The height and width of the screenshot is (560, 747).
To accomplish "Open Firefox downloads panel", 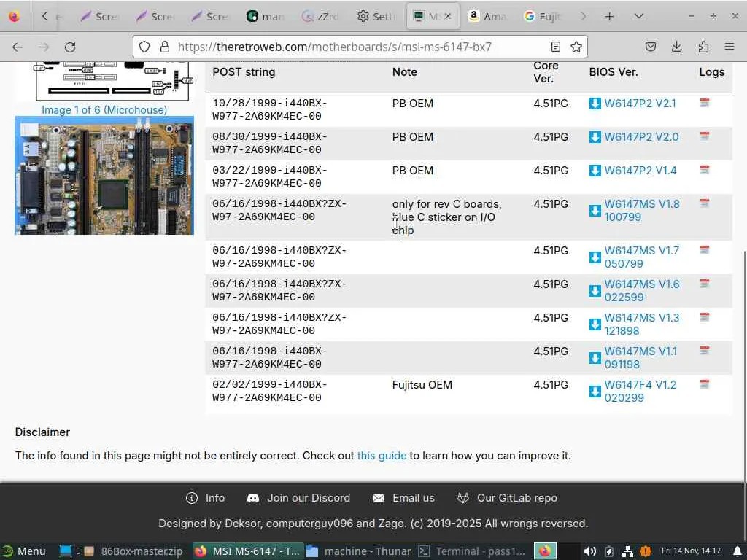I will (676, 47).
